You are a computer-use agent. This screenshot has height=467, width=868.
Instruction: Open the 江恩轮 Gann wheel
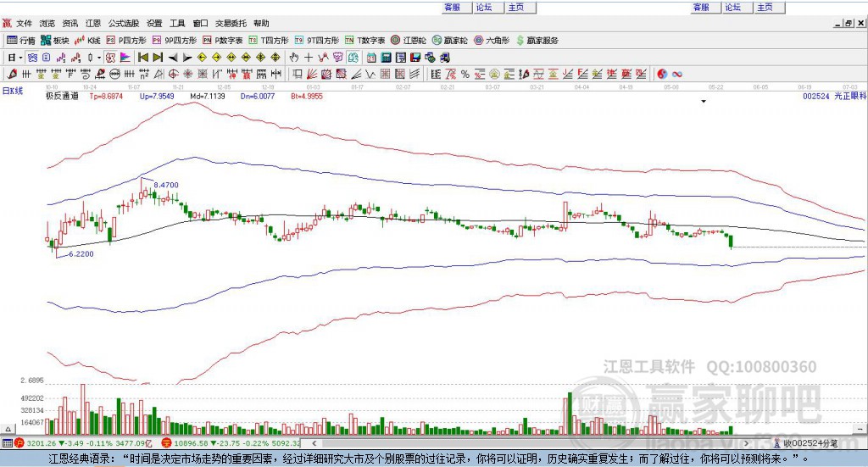409,41
